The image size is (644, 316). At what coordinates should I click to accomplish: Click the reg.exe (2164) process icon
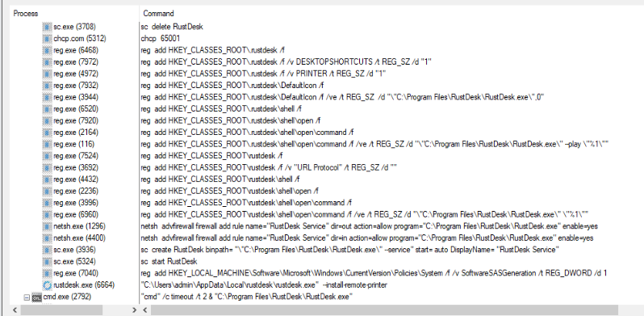point(48,133)
